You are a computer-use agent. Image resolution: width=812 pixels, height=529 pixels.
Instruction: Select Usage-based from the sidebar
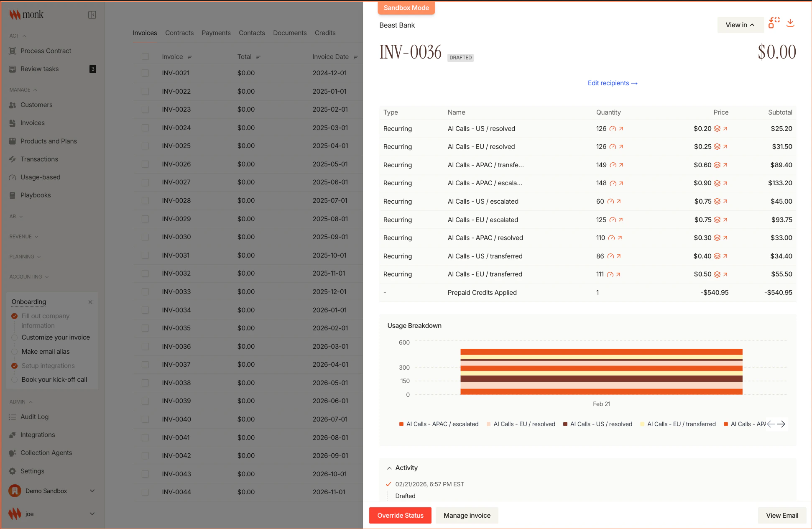tap(40, 177)
